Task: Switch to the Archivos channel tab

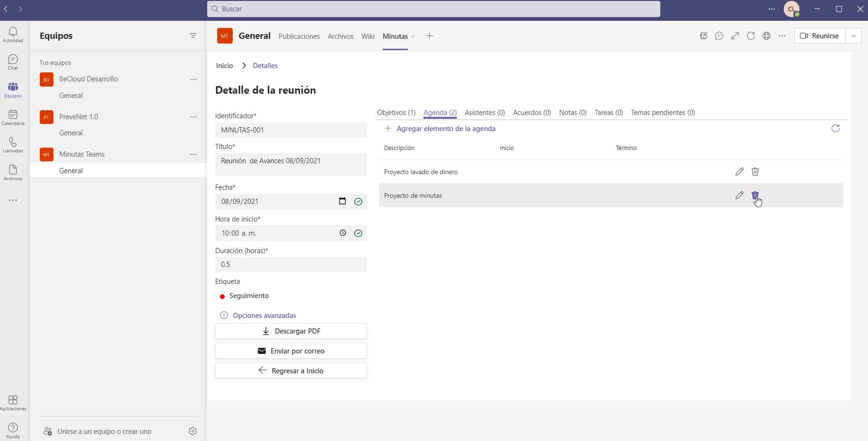Action: 341,36
